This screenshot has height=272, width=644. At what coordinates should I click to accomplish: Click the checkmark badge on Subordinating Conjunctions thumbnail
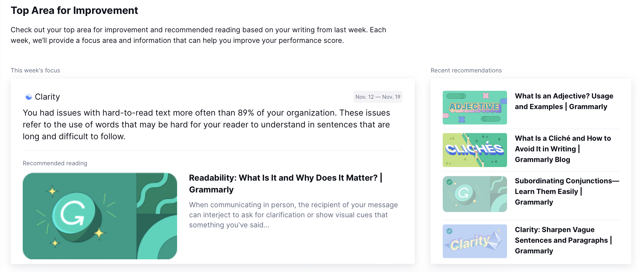click(449, 182)
